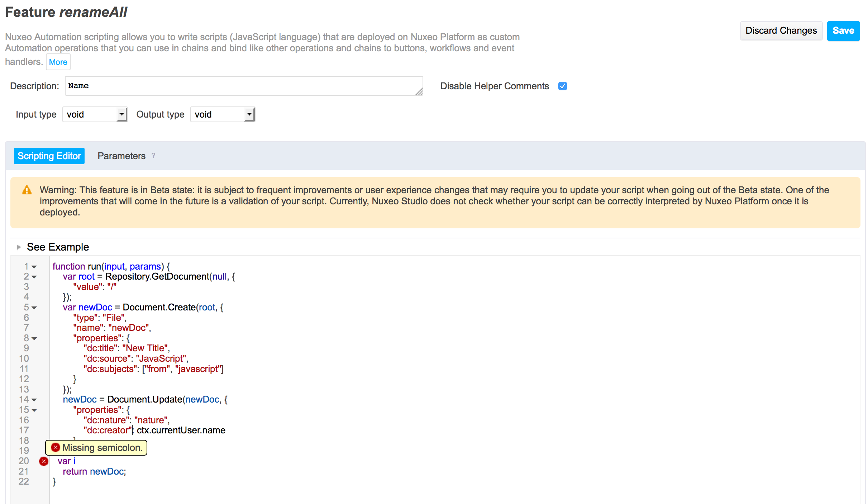Click the red error icon on line 20
This screenshot has height=504, width=868.
click(44, 461)
